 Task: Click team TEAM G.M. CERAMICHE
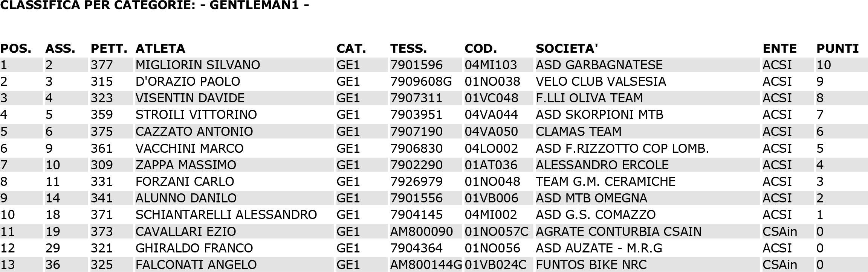605,181
